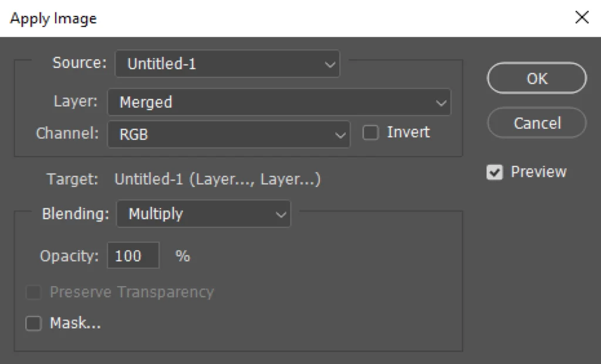Tick the Mask... checkbox

coord(33,324)
